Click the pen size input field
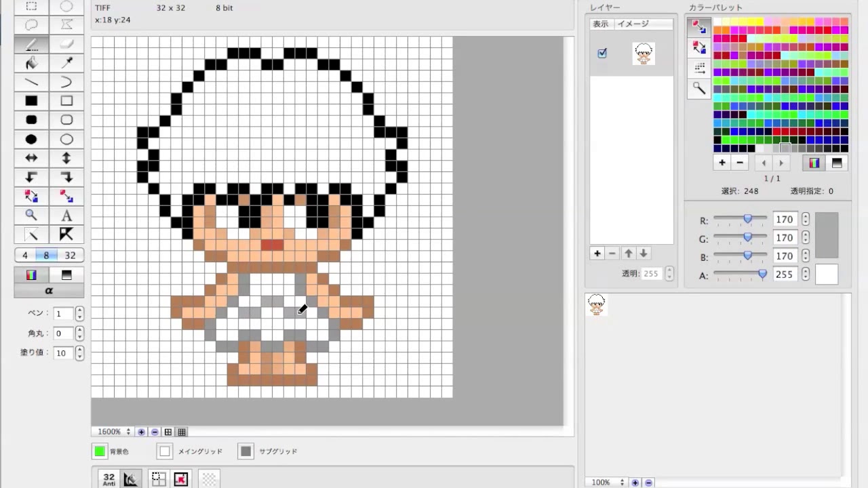868x488 pixels. point(64,314)
